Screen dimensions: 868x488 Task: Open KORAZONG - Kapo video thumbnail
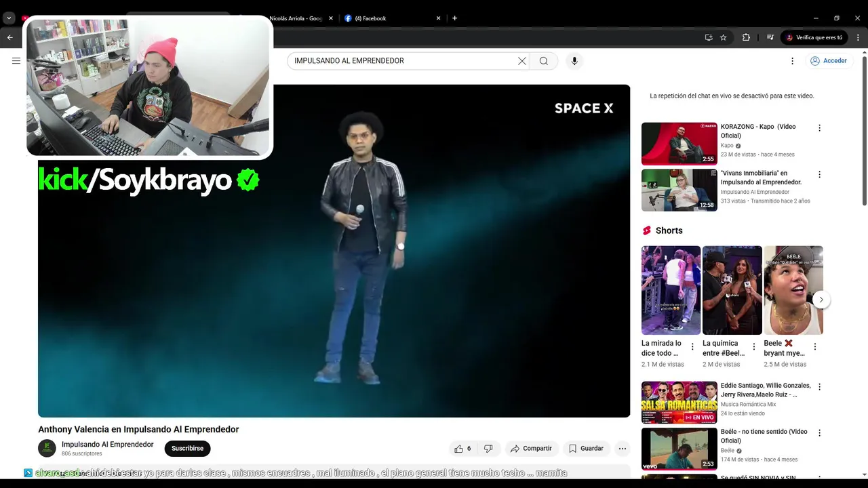(x=679, y=144)
